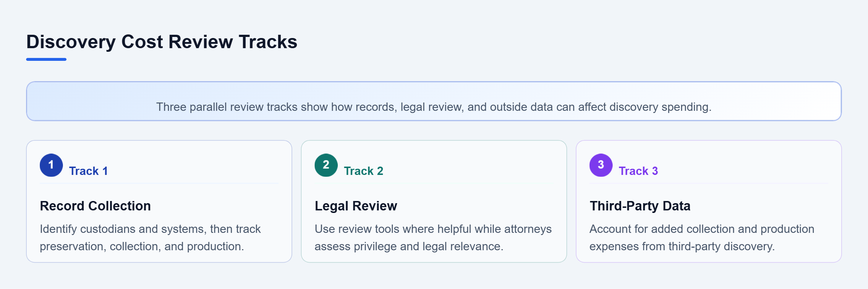868x289 pixels.
Task: Select the "Track 2" label
Action: 363,171
